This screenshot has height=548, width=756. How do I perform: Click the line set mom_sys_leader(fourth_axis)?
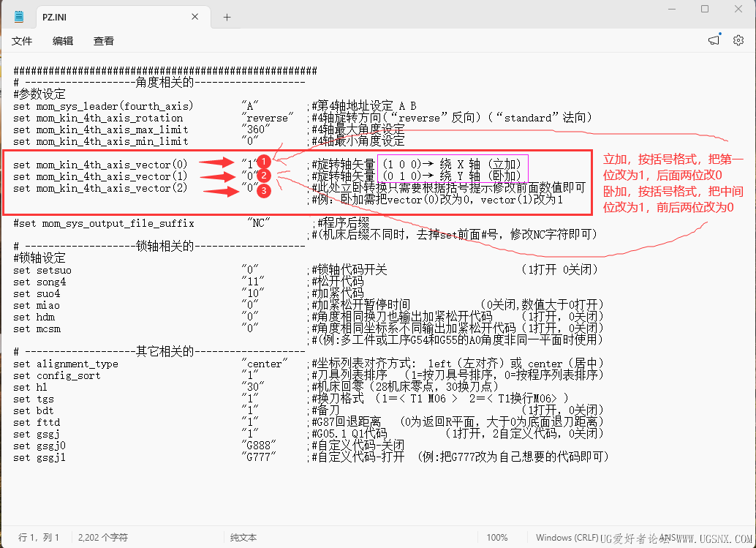pos(103,106)
